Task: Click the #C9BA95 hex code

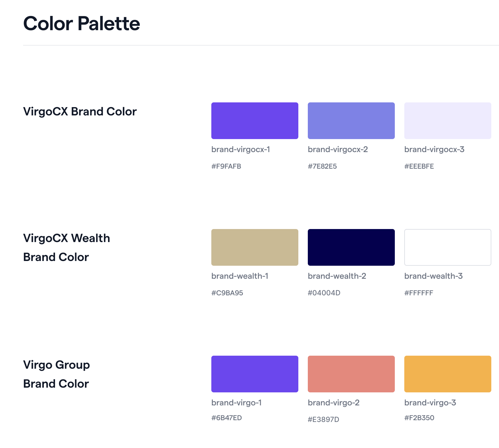Action: (227, 293)
